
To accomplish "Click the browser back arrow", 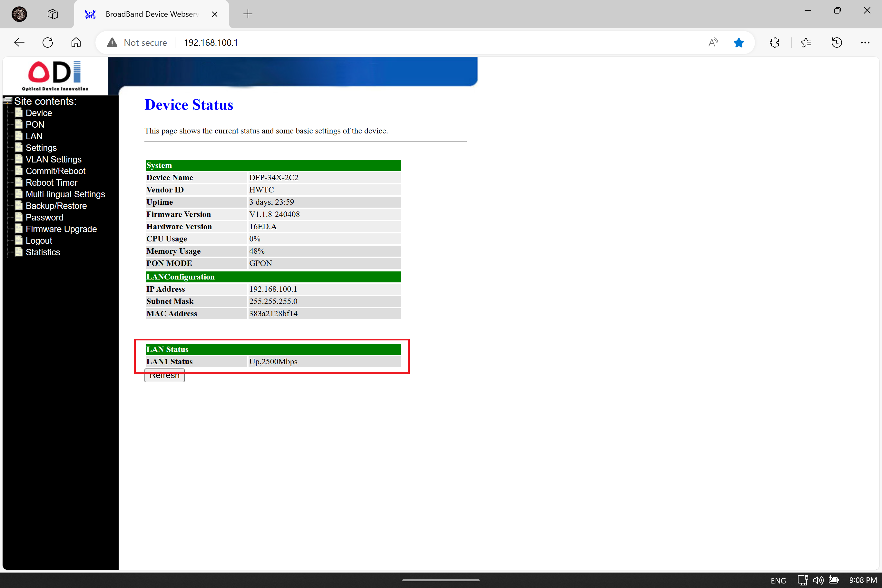I will point(19,42).
